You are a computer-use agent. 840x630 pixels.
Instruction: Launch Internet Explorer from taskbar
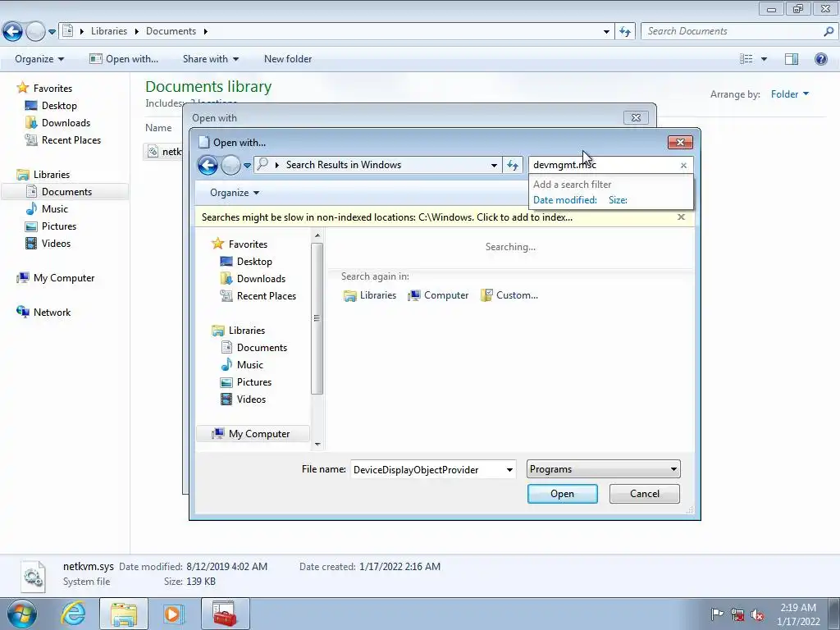click(73, 614)
